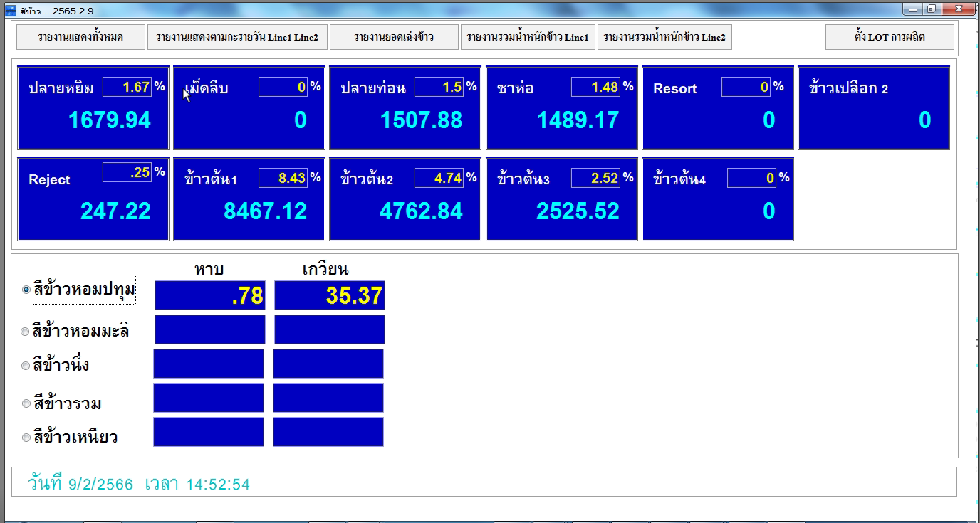
Task: Click the เกวียน value box showing 35.37
Action: click(329, 295)
